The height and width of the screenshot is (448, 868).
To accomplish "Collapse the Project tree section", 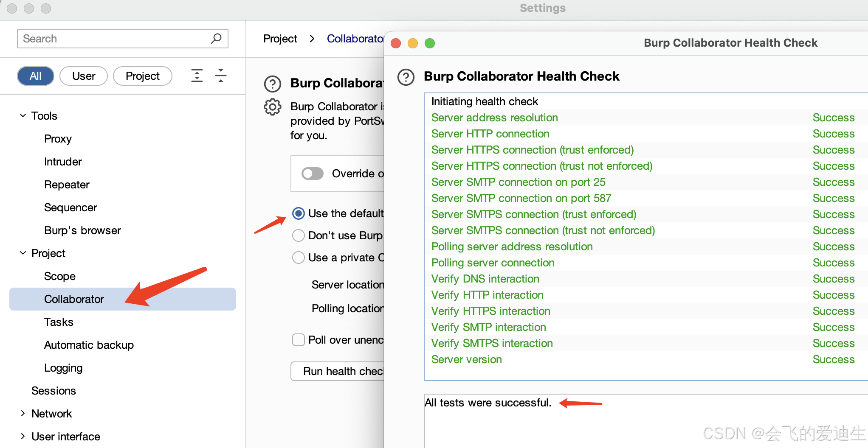I will 23,253.
